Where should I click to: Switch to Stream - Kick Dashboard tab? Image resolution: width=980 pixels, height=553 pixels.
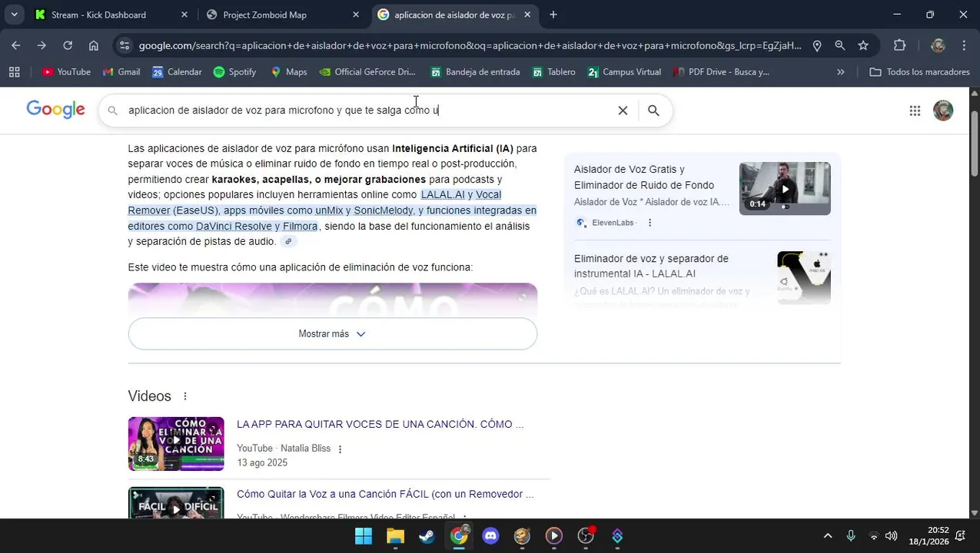pos(98,15)
